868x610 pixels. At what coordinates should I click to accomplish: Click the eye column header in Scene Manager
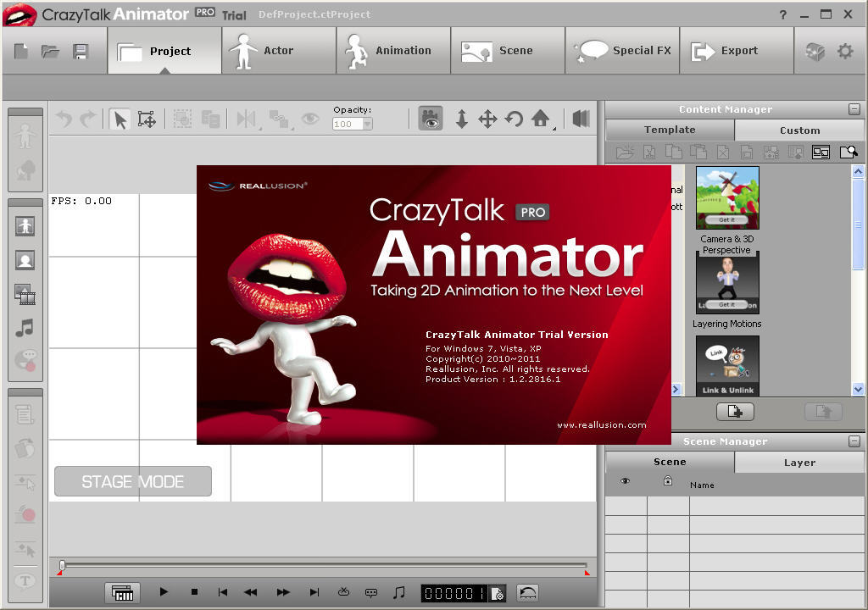pyautogui.click(x=626, y=480)
